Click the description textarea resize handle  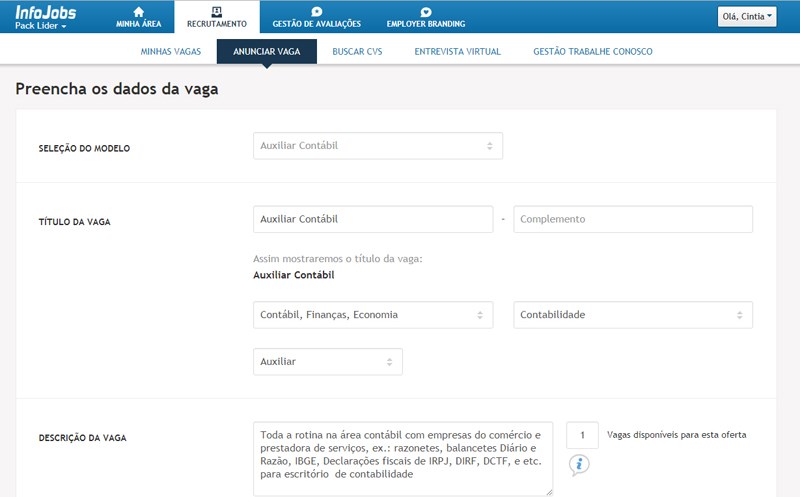549,492
